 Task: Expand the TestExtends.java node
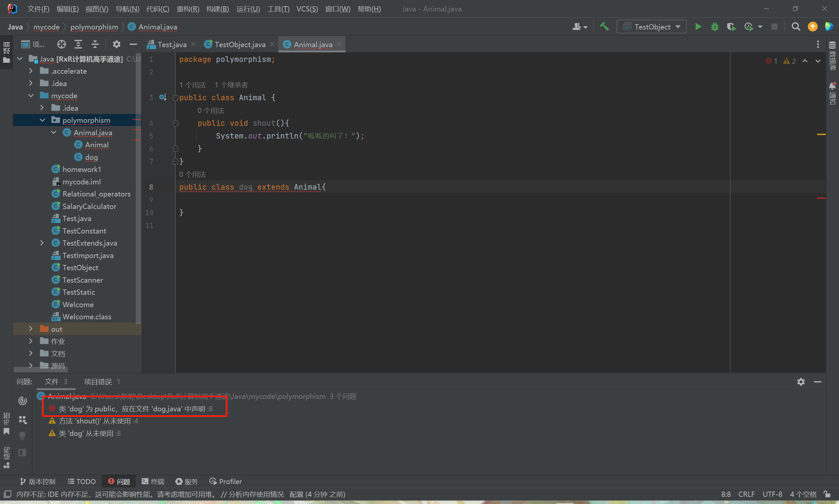point(42,243)
